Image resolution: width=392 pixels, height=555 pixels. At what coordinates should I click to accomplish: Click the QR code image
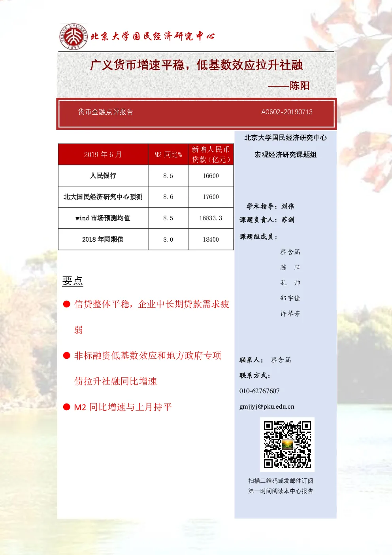point(287,445)
